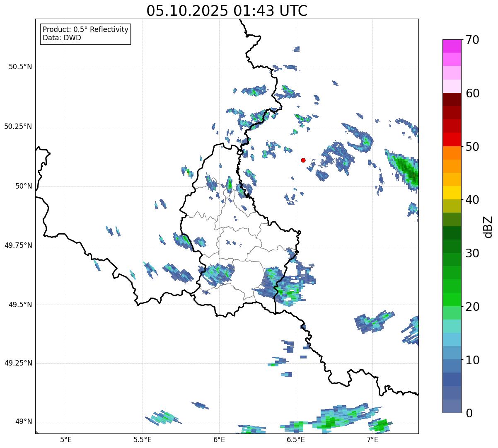Click the latitude label 49.5°N
The height and width of the screenshot is (448, 498).
(x=20, y=305)
